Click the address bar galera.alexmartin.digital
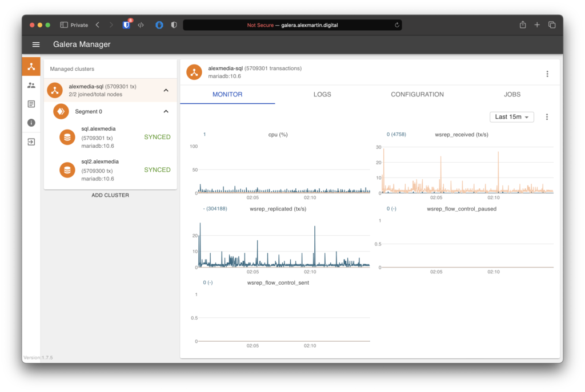585x392 pixels. click(292, 25)
